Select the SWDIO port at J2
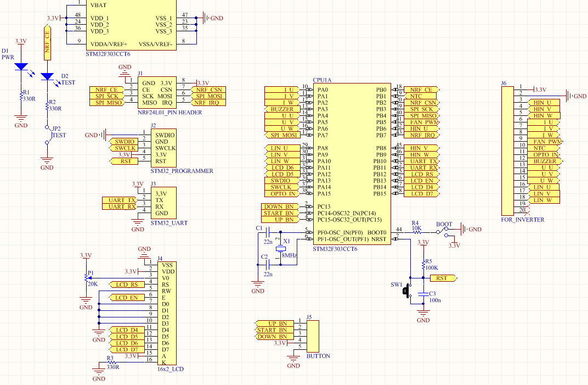 pos(123,142)
